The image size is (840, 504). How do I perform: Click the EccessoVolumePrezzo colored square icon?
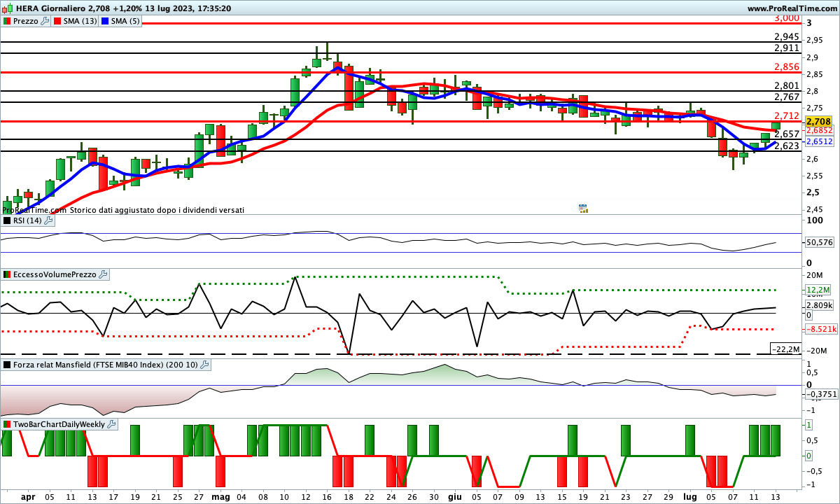point(7,274)
